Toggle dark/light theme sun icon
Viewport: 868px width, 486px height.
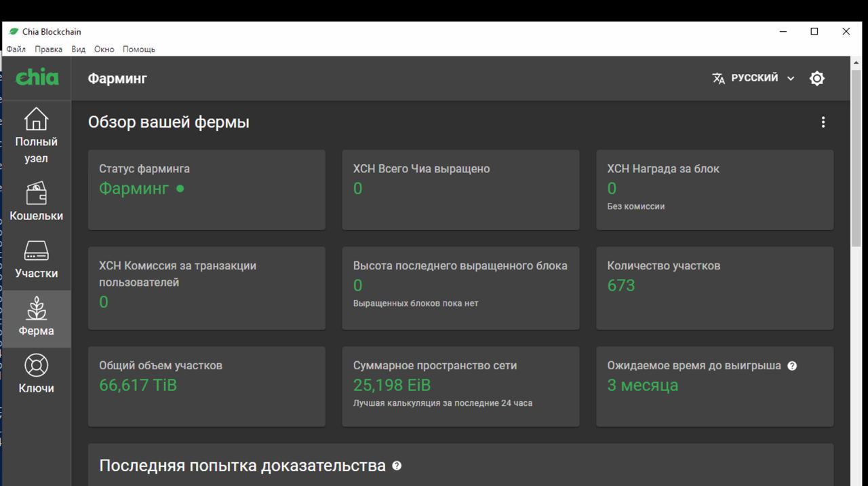click(817, 78)
